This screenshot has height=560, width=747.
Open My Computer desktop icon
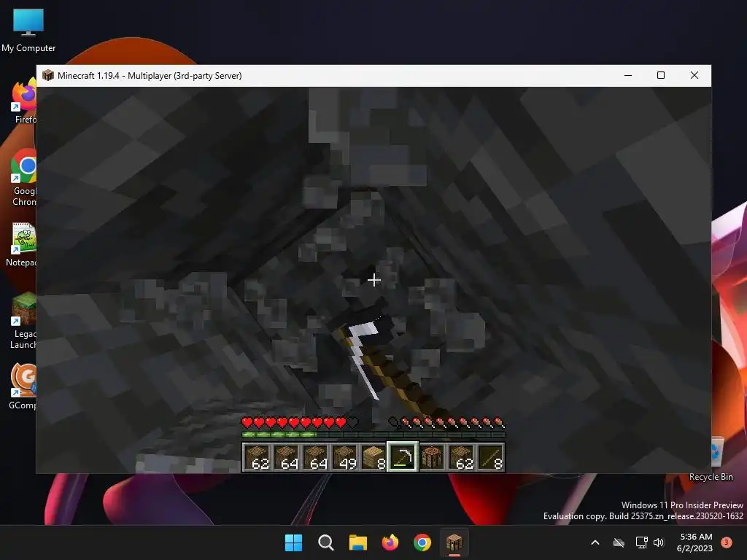(x=28, y=30)
